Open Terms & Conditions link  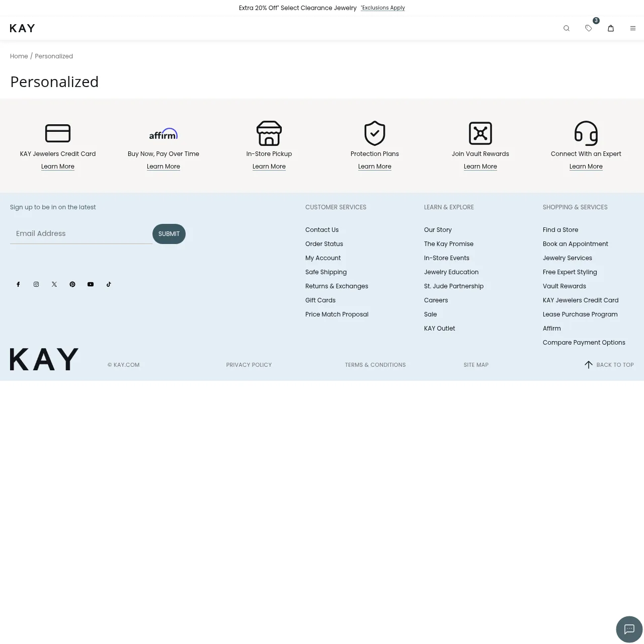tap(375, 365)
